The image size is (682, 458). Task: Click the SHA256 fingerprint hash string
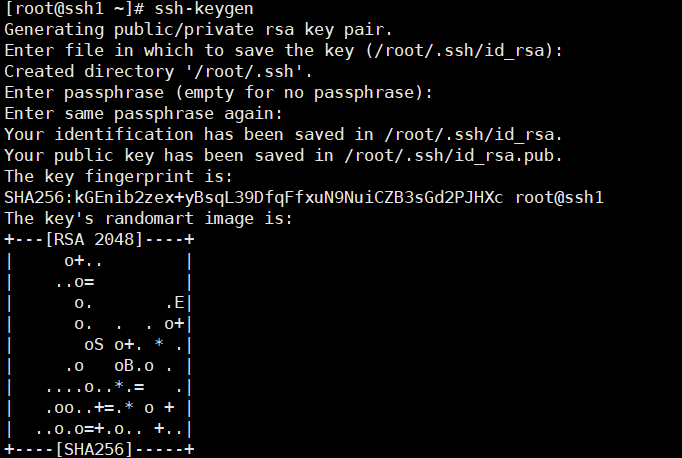tap(255, 197)
